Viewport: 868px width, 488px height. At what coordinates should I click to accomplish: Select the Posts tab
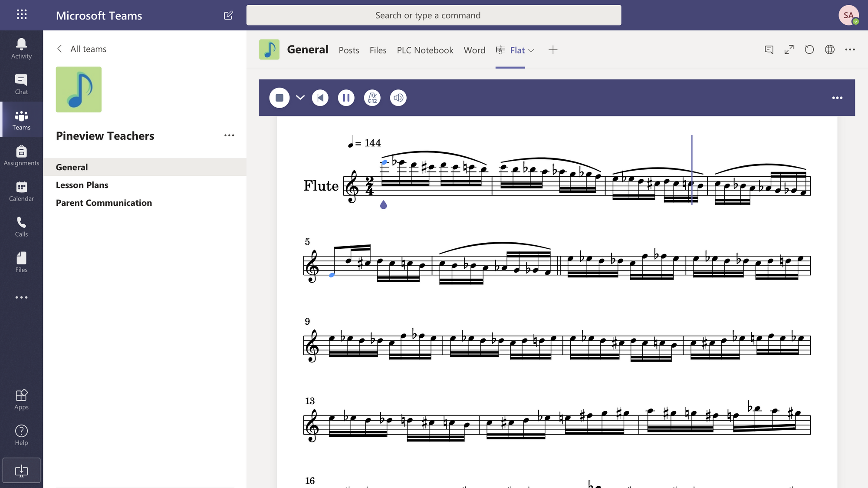pyautogui.click(x=349, y=49)
